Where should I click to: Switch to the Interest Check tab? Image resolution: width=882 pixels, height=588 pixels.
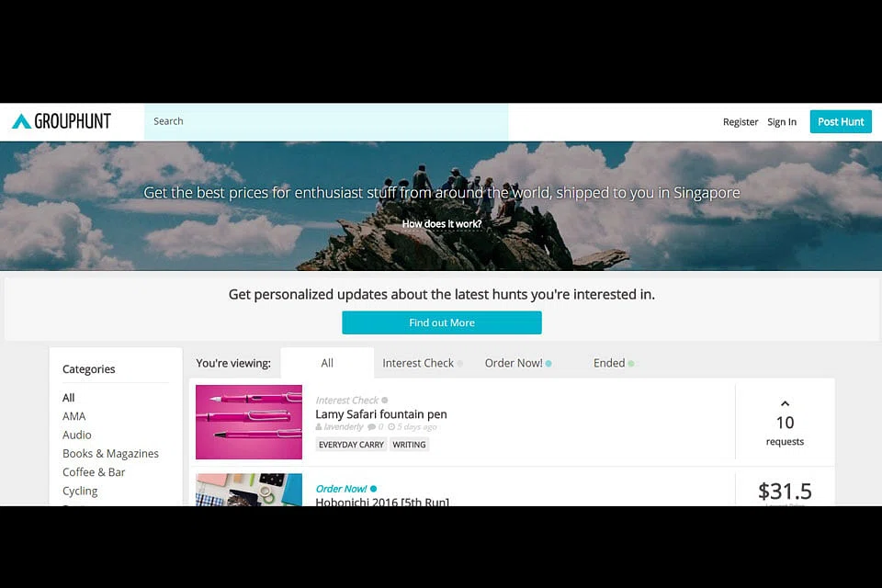[418, 363]
